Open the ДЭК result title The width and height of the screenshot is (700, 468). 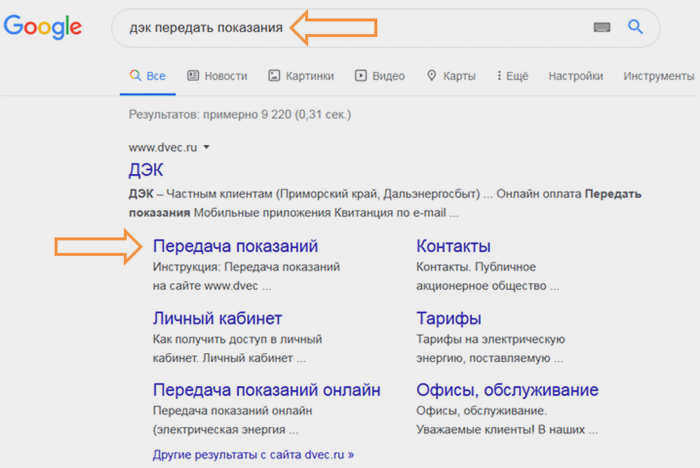pos(146,170)
